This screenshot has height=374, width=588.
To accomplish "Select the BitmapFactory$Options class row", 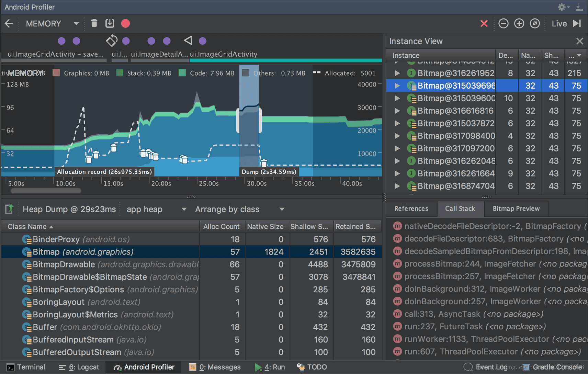I will point(192,290).
